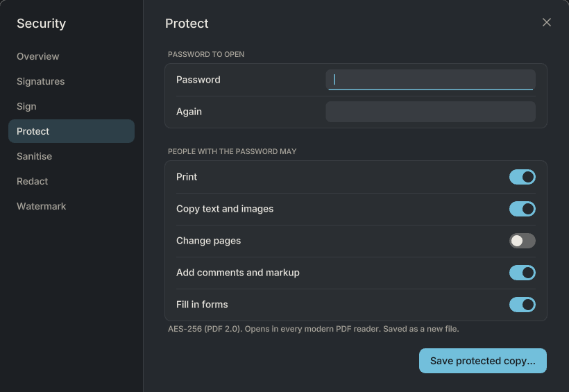Screen dimensions: 569x392
Task: Click the Change pages label
Action: click(x=209, y=241)
